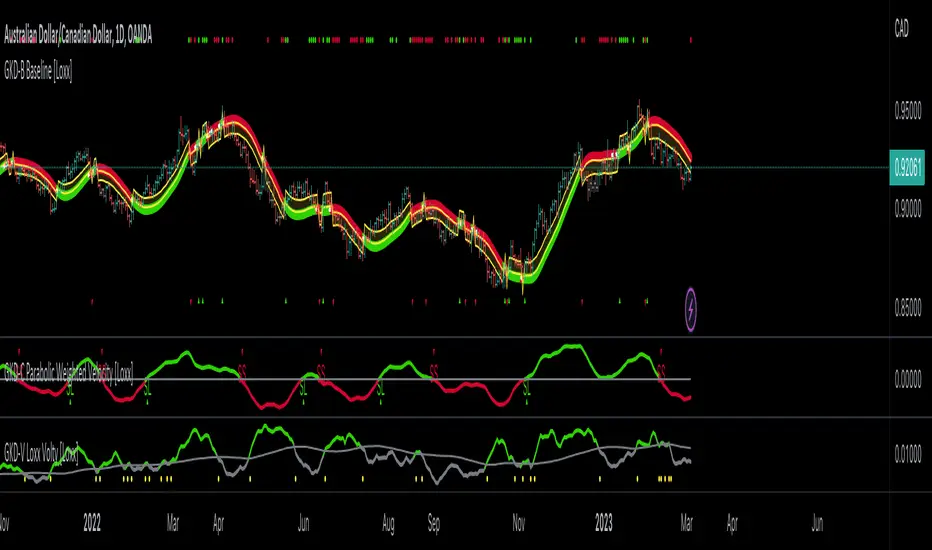Select the GKD-V Loxx Volty indicator label
The width and height of the screenshot is (932, 550).
pos(41,453)
